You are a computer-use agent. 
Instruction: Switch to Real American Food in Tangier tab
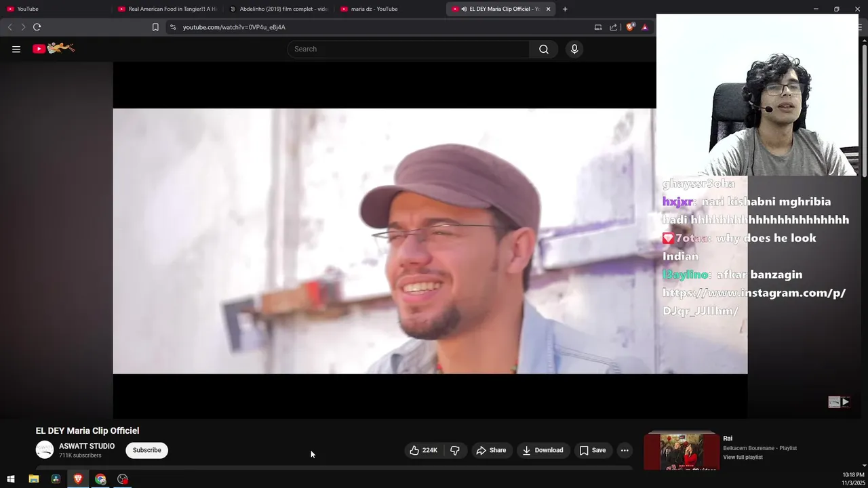pos(167,9)
